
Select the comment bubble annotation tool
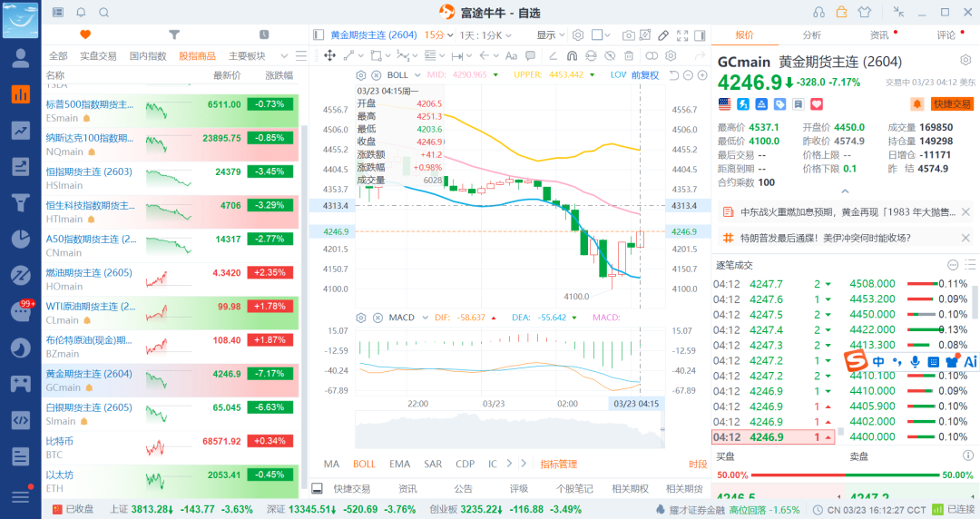530,55
